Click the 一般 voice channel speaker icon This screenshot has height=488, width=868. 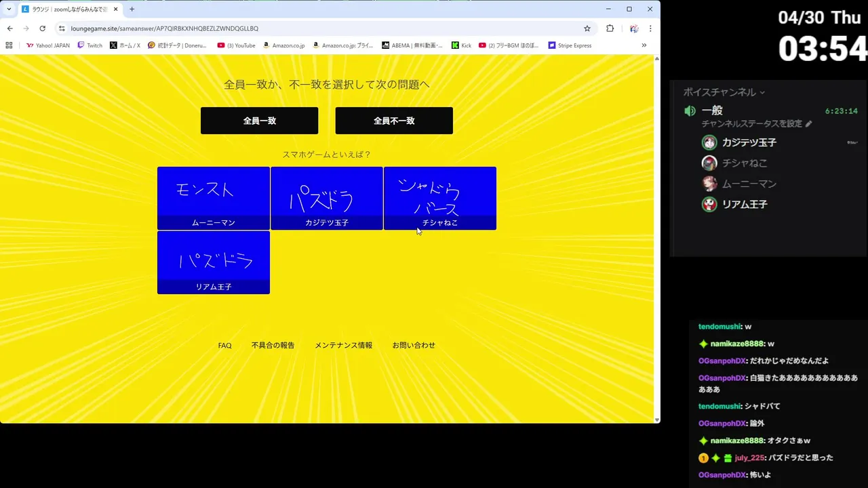pos(690,111)
